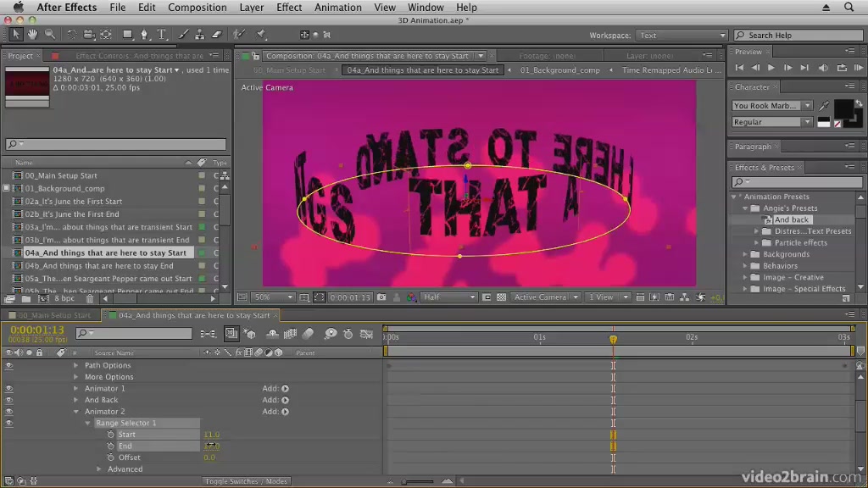Open the Layer menu
This screenshot has width=868, height=488.
251,7
